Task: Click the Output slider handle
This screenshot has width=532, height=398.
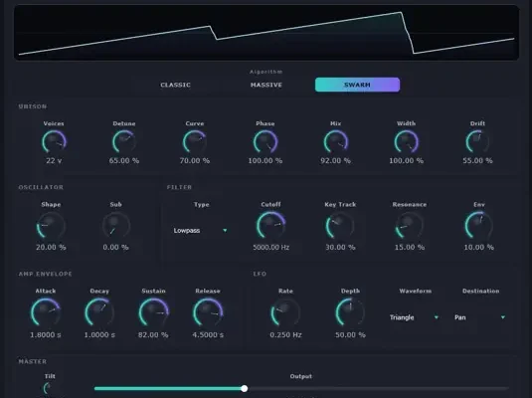Action: point(244,388)
